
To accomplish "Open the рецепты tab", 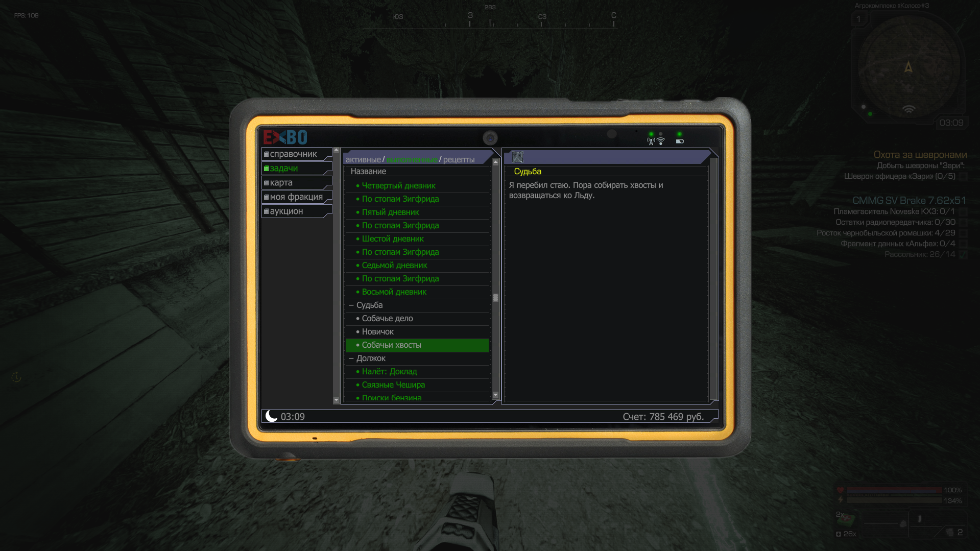I will pyautogui.click(x=459, y=160).
